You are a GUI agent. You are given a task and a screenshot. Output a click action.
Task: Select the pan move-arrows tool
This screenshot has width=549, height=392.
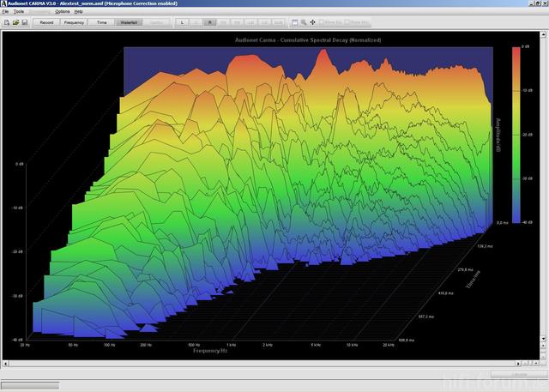[312, 21]
